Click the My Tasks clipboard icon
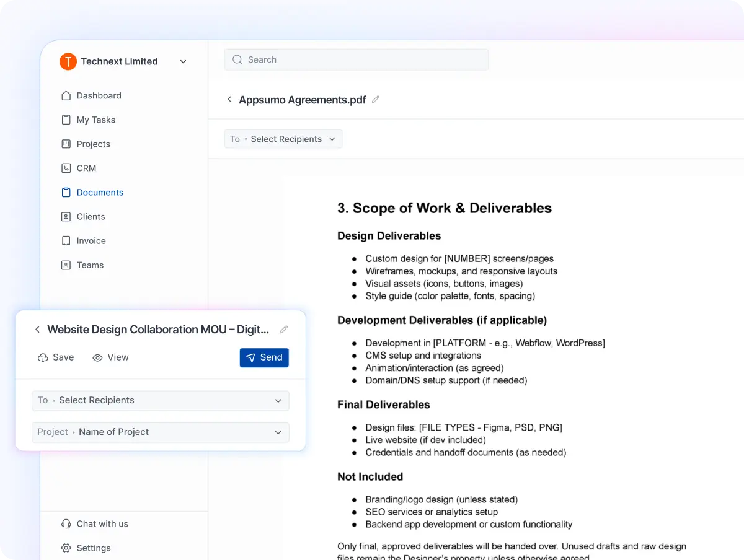 (66, 120)
